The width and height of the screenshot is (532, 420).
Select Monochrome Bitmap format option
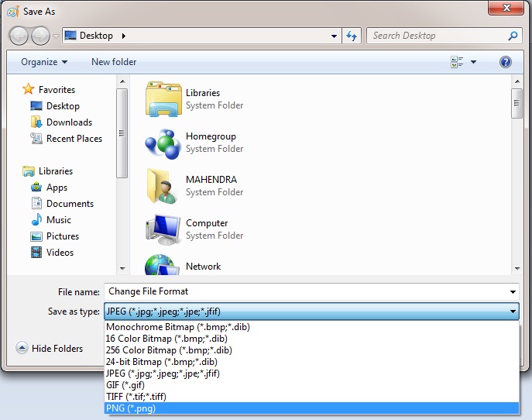177,327
